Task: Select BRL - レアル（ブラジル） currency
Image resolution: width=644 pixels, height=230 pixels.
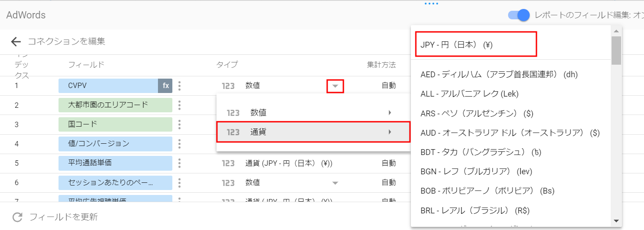Action: [511, 210]
